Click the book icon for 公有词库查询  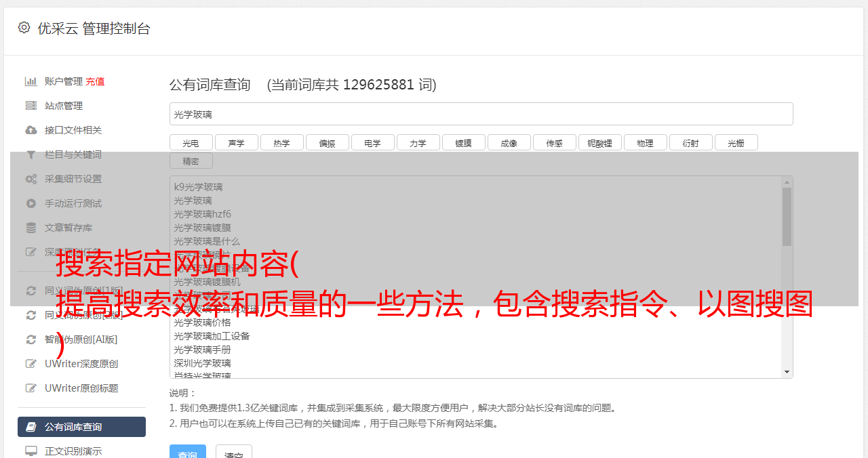point(31,427)
